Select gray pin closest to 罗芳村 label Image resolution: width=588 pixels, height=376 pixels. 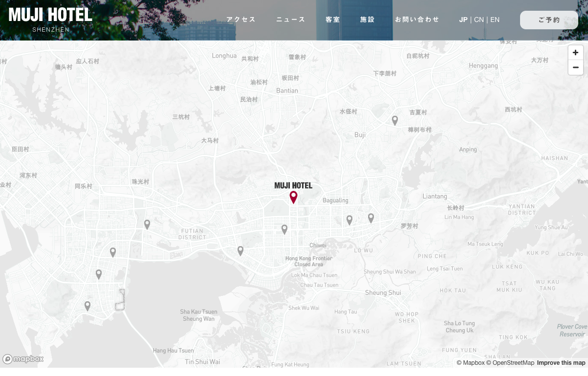click(371, 218)
